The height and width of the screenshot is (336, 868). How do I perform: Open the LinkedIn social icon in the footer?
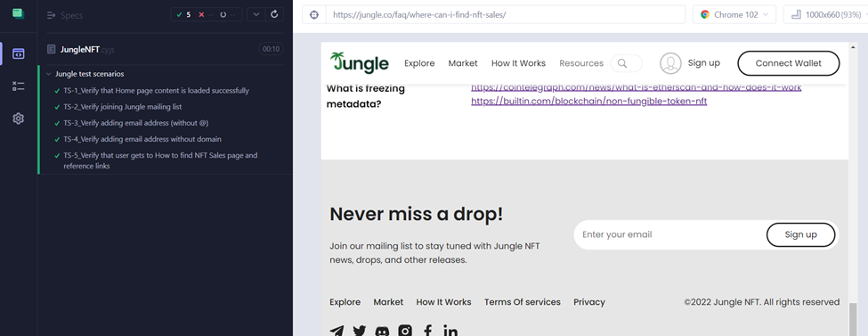click(x=450, y=331)
